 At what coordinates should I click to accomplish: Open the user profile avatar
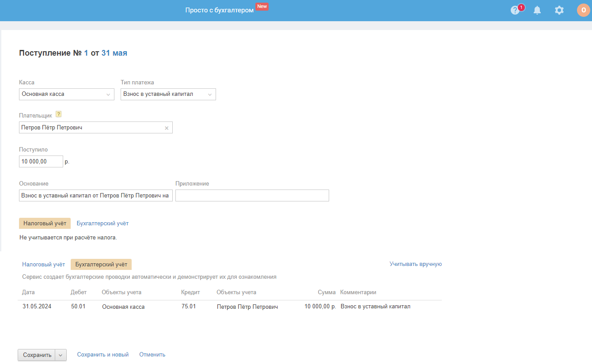(583, 10)
